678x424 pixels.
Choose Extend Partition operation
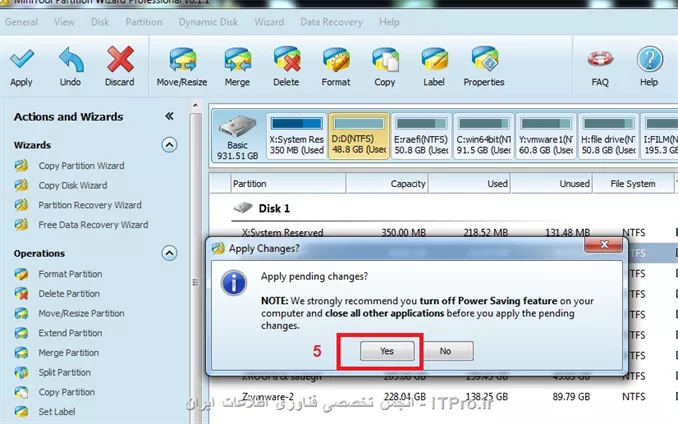(x=70, y=333)
